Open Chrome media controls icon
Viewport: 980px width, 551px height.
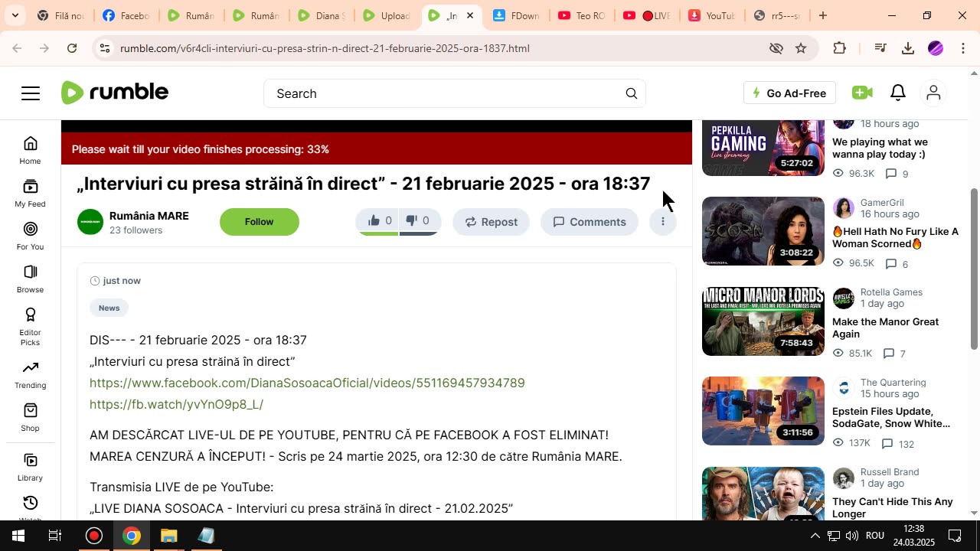point(880,48)
